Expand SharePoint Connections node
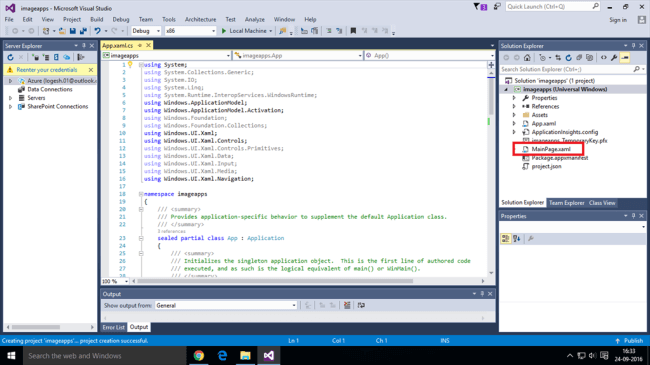650x365 pixels. pos(10,107)
